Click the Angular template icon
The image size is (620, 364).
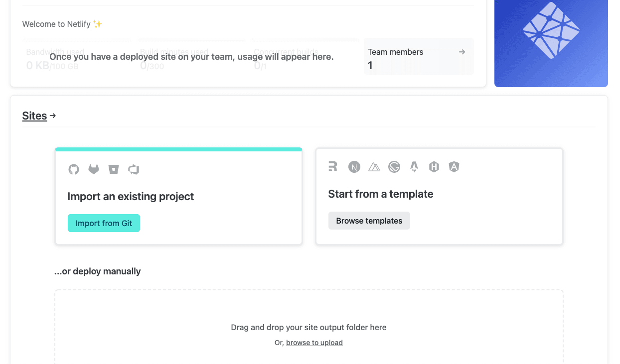(x=454, y=167)
